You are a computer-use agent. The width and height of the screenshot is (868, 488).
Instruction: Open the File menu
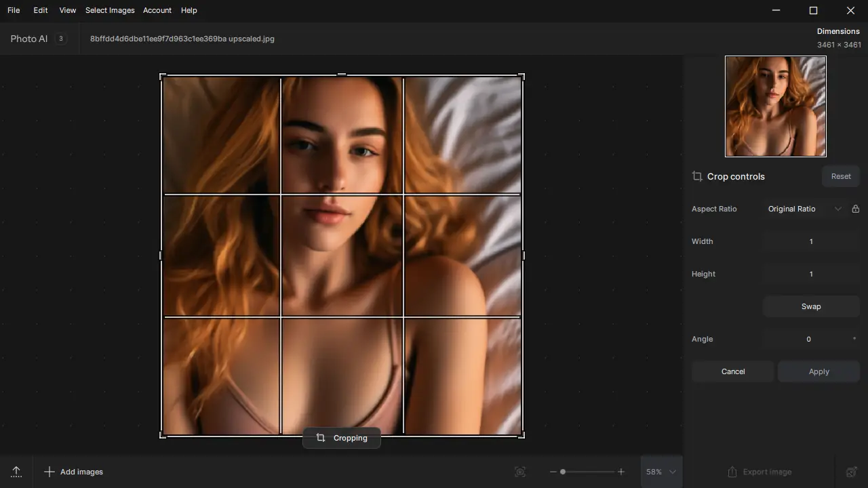point(14,10)
